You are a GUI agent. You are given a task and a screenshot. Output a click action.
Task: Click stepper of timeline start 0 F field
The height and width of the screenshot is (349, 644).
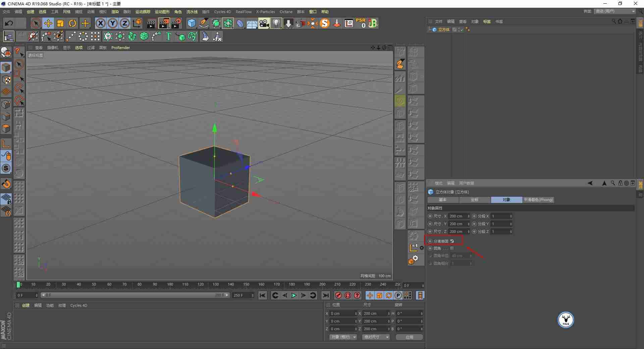[x=36, y=295]
